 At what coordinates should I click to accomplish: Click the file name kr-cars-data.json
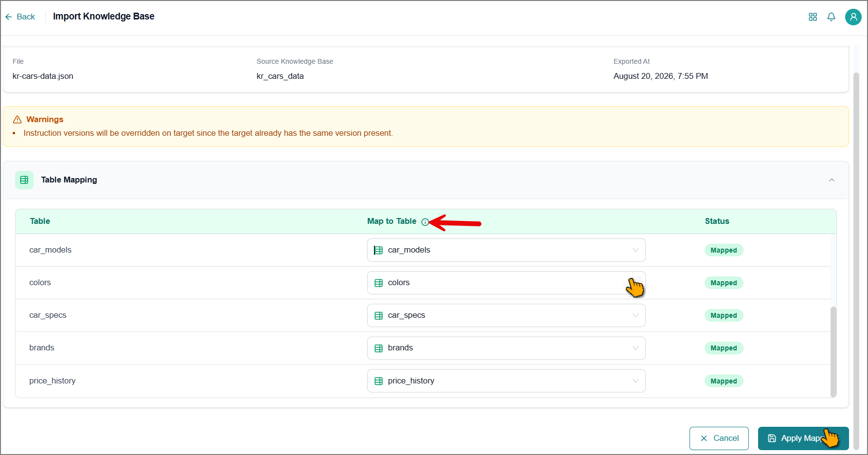[x=43, y=76]
